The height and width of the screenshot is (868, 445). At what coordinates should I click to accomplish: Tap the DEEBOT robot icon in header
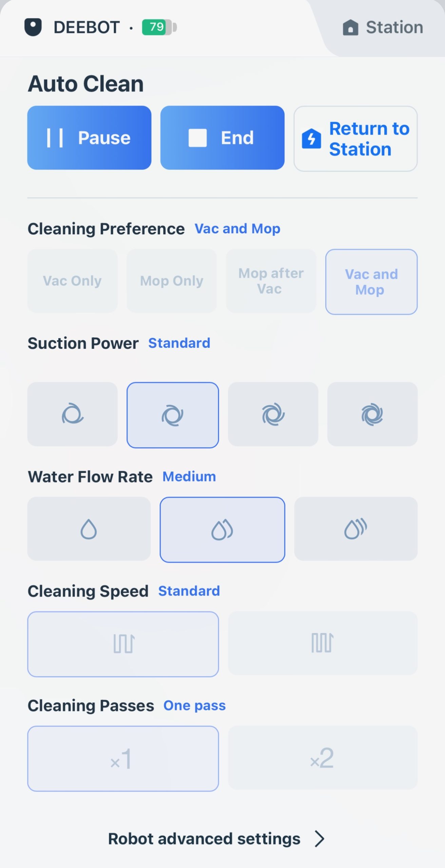pos(33,27)
